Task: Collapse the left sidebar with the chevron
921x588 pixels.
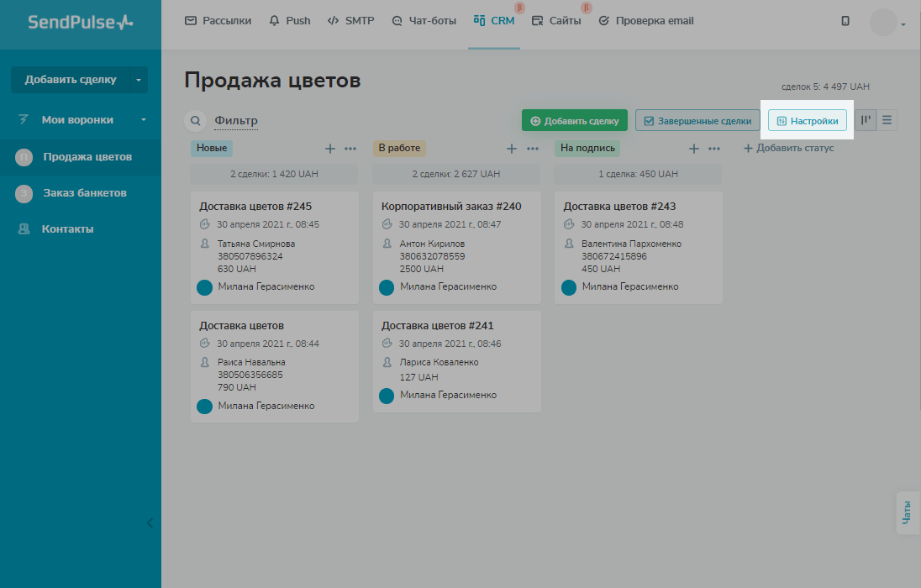Action: tap(150, 522)
